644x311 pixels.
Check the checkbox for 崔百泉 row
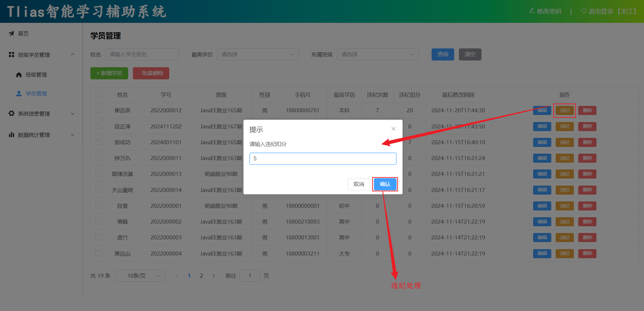(98, 111)
